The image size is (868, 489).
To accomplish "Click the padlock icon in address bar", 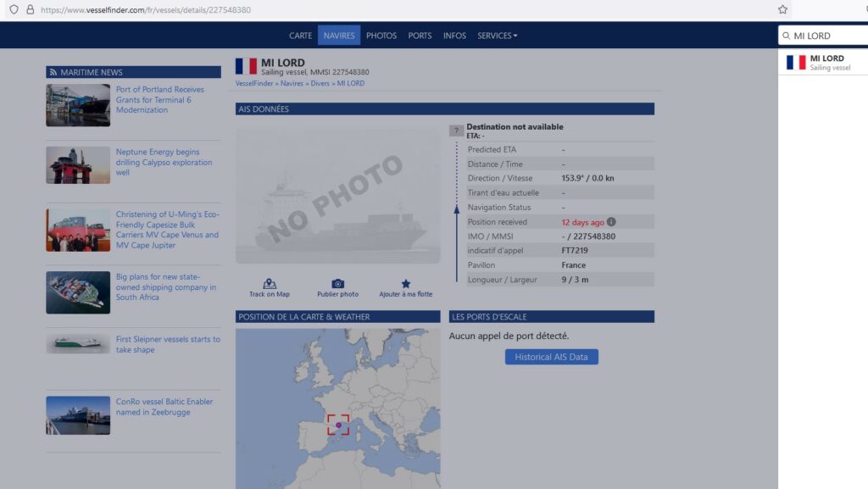I will 30,9.
